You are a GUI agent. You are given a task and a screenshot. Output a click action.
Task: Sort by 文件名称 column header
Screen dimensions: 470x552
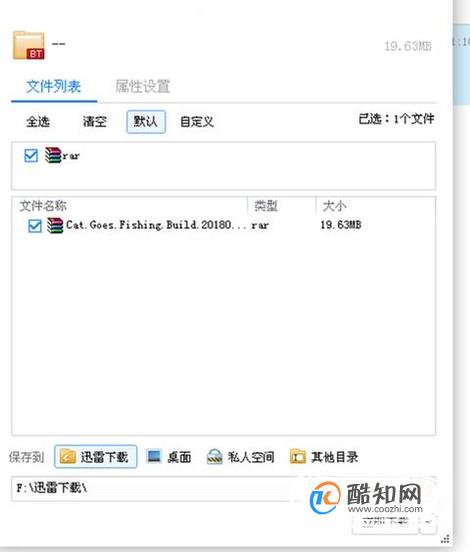(43, 206)
